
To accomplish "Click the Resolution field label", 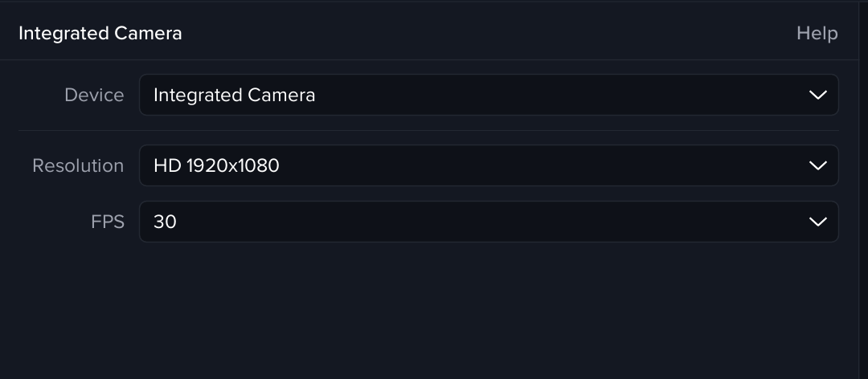I will 78,165.
